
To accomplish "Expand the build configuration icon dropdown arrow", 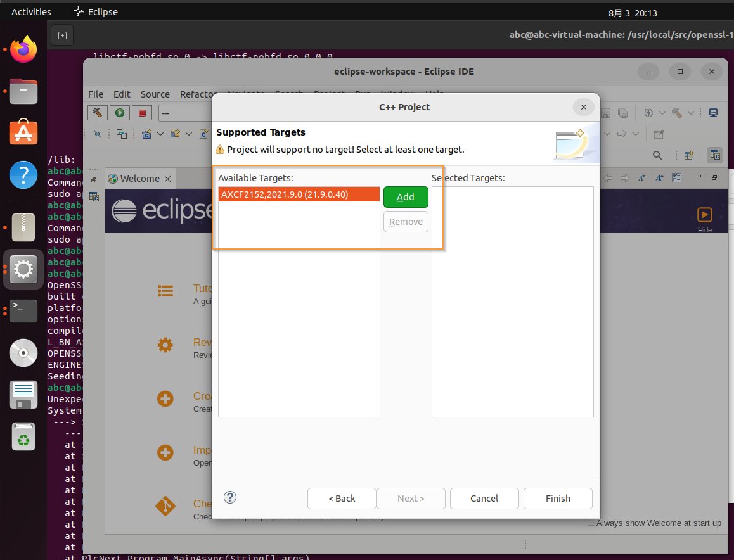I will [662, 113].
